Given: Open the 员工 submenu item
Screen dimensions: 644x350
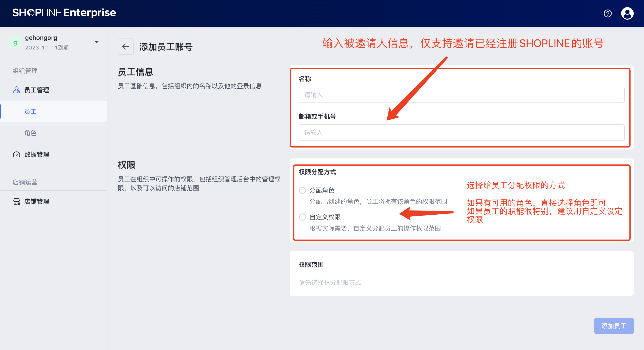Looking at the screenshot, I should [30, 111].
